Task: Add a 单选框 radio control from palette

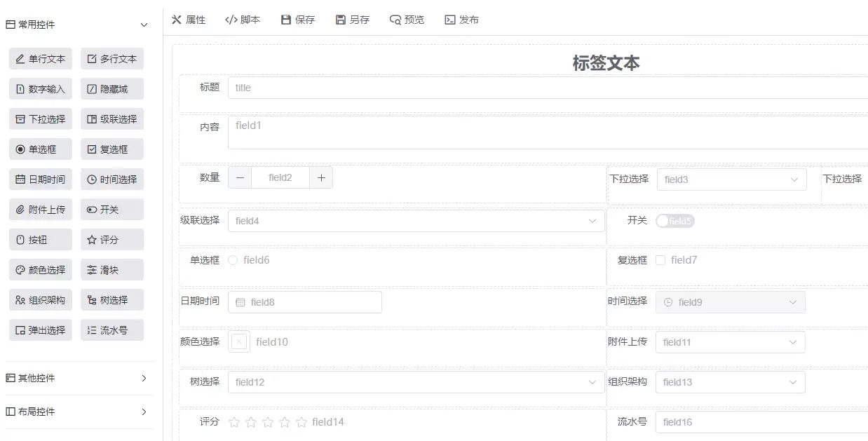Action: (41, 149)
